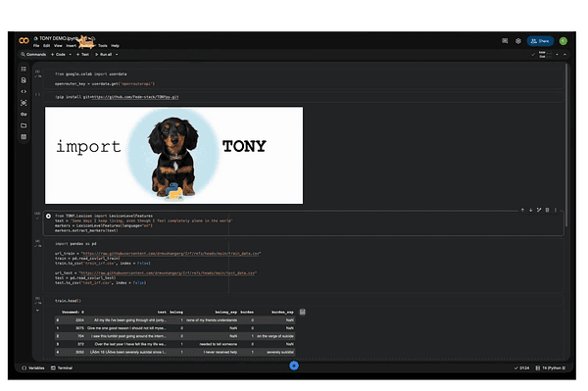Open the comments icon in header
This screenshot has height=391, width=588.
point(505,41)
